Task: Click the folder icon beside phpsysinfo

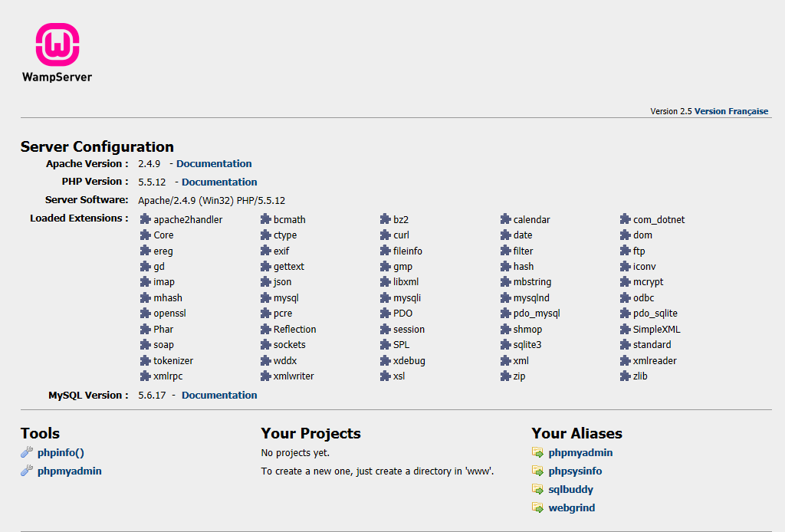Action: pos(537,471)
